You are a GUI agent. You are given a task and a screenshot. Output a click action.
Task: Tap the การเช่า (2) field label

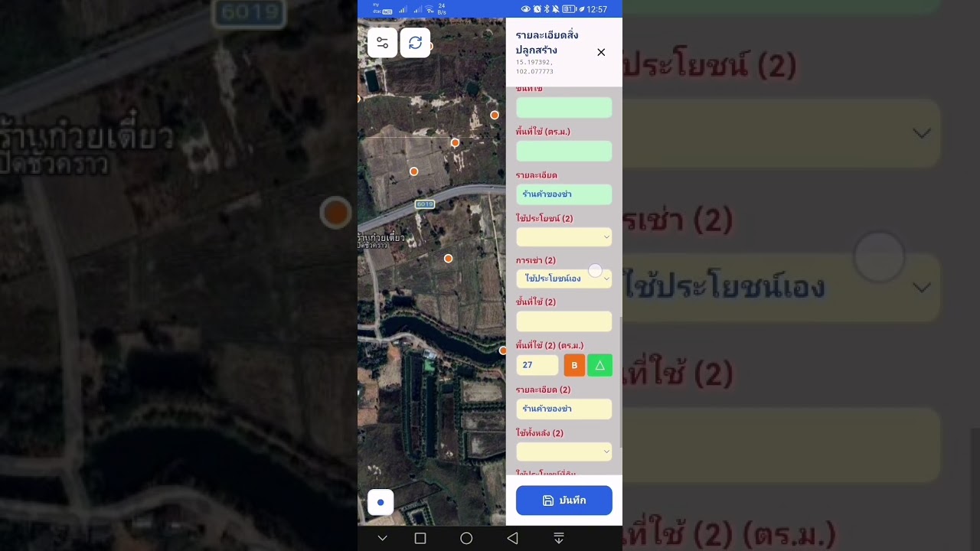(x=536, y=260)
